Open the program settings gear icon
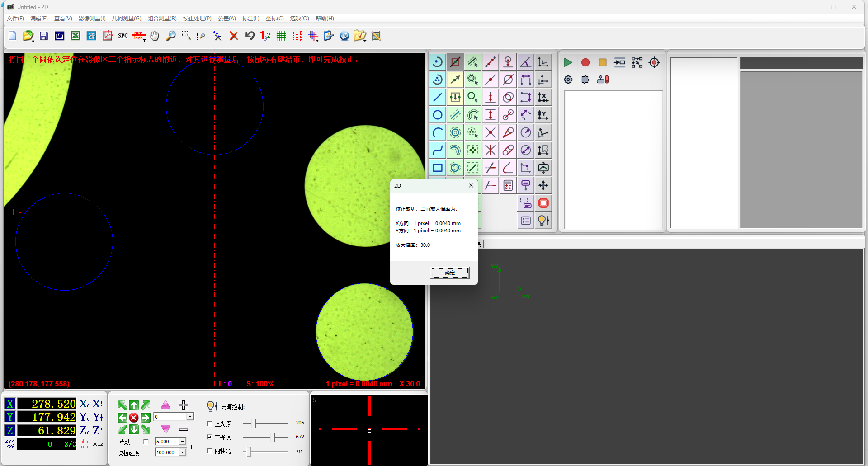The width and height of the screenshot is (868, 466). point(568,80)
